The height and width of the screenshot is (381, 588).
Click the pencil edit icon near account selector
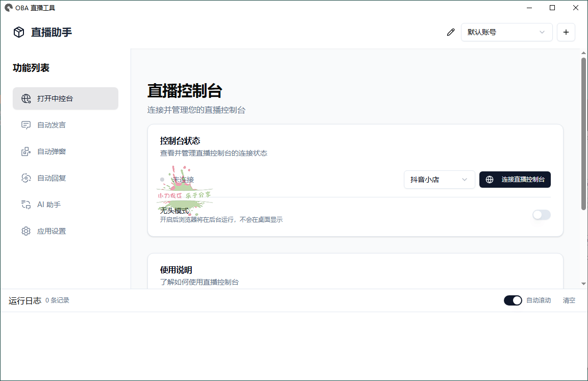(451, 32)
